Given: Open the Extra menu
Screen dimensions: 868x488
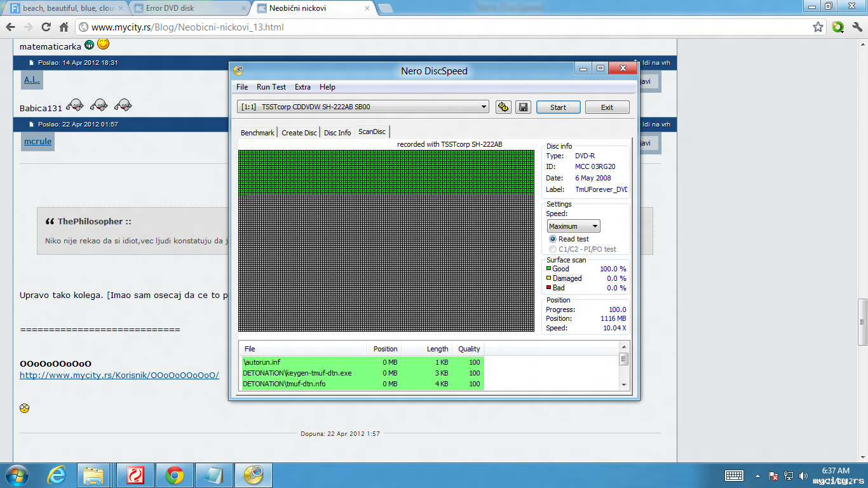Looking at the screenshot, I should [302, 87].
